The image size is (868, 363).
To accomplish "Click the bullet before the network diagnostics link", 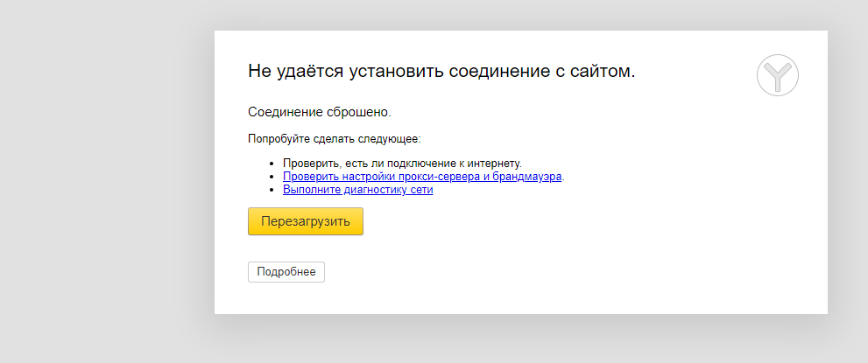I will click(272, 190).
